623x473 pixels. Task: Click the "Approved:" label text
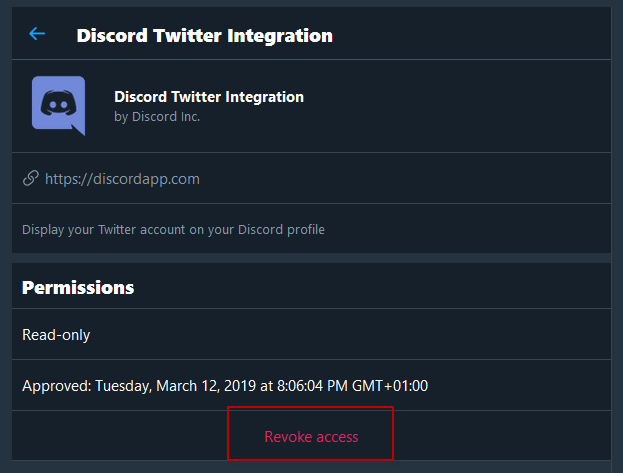[x=57, y=386]
